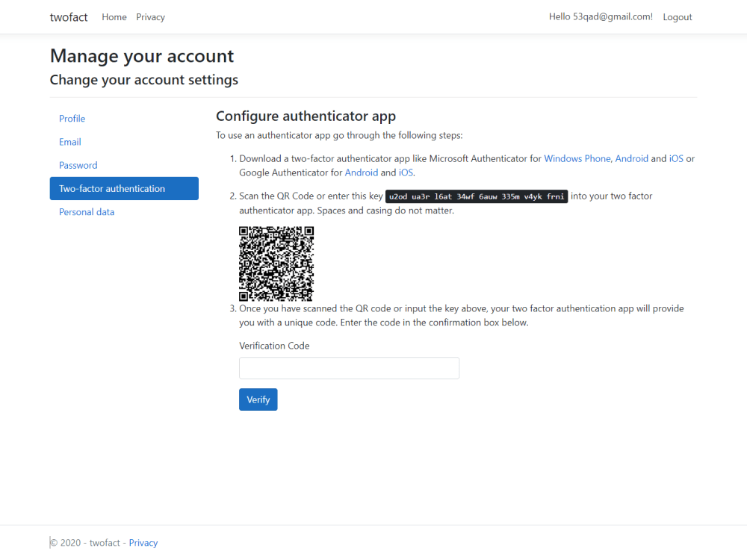Screen dimensions: 747x560
Task: Open the Profile settings section
Action: 72,118
